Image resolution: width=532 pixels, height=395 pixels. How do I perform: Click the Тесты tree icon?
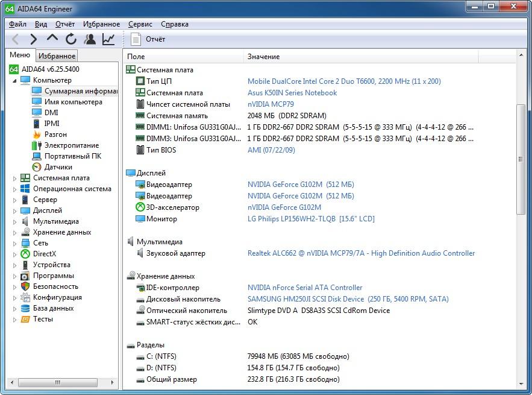25,319
